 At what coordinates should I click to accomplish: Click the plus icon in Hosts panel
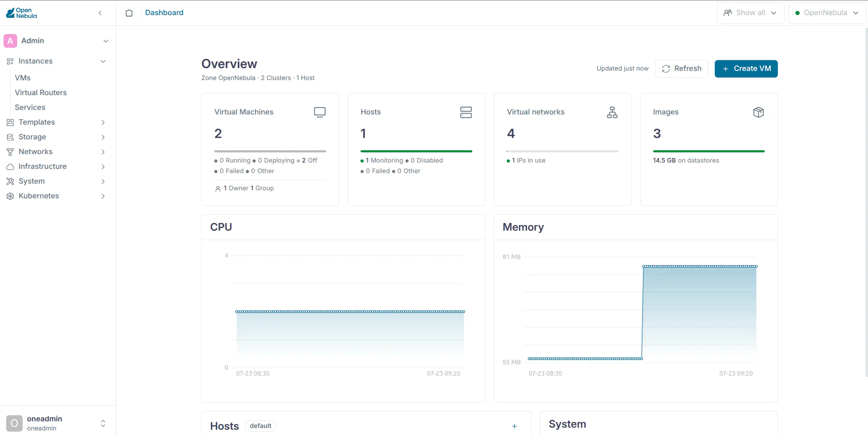[514, 426]
